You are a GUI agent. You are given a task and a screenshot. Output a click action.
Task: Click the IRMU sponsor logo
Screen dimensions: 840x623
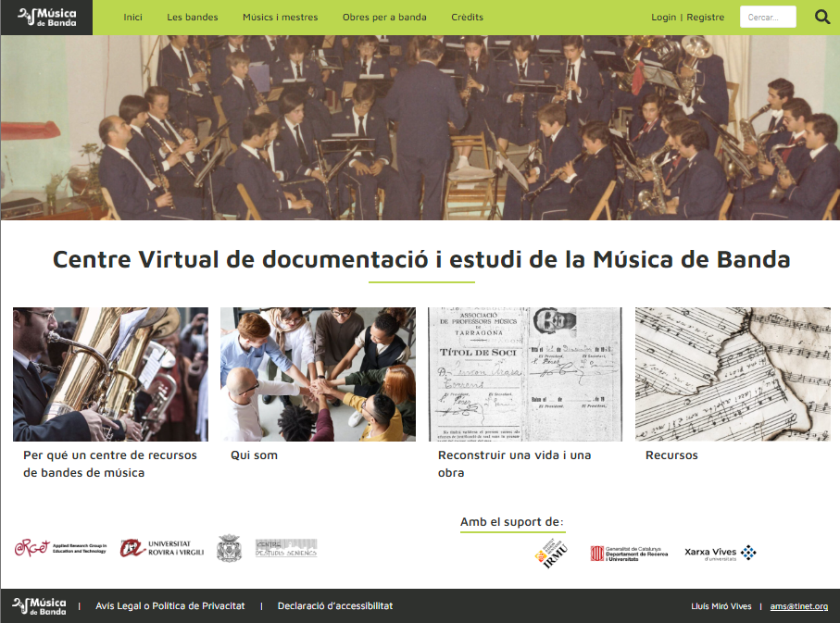pyautogui.click(x=551, y=554)
